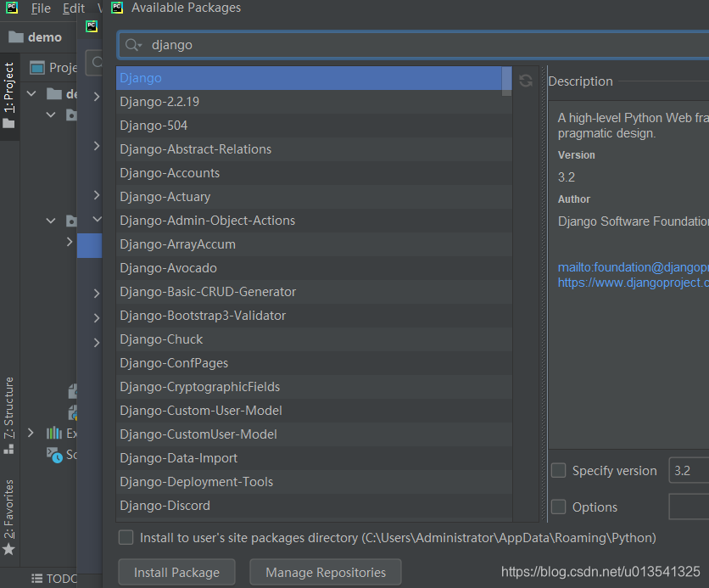This screenshot has height=588, width=709.
Task: Click the PyCharm logo in Available Packages title
Action: coord(117,8)
